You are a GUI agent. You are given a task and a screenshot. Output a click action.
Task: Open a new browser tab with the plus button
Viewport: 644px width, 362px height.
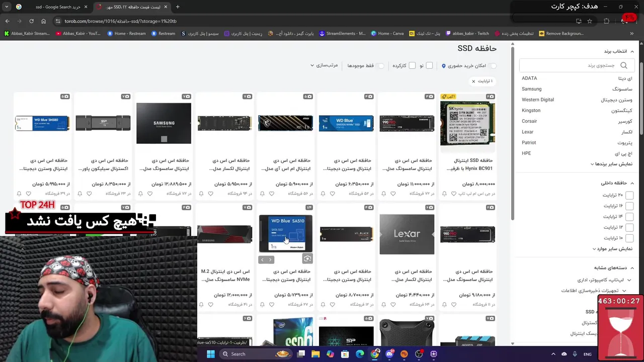(x=177, y=7)
